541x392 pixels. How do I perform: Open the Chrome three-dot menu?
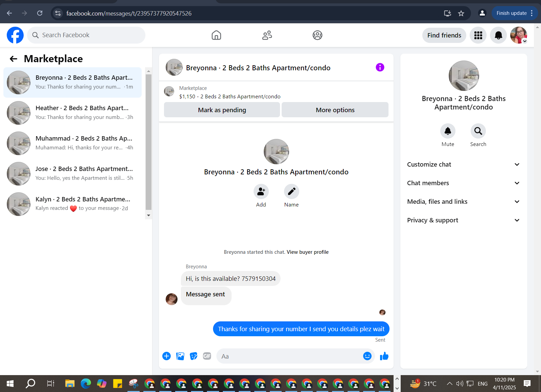coord(532,13)
